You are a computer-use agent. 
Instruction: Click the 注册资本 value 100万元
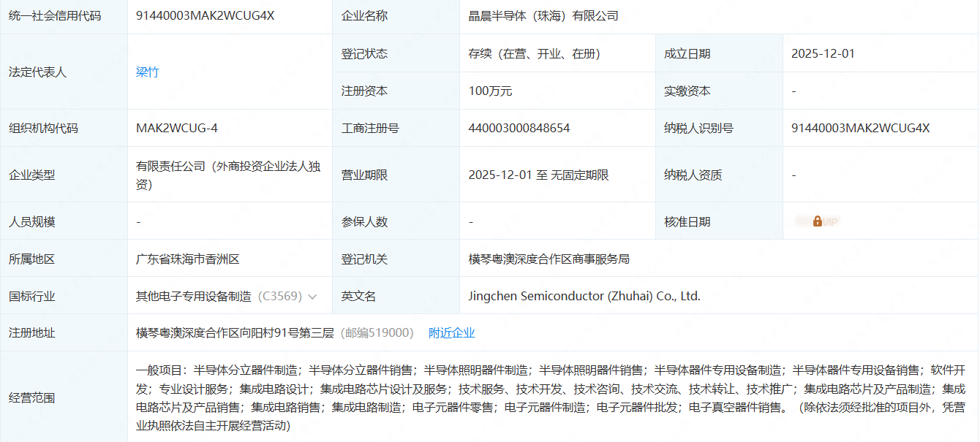(490, 91)
